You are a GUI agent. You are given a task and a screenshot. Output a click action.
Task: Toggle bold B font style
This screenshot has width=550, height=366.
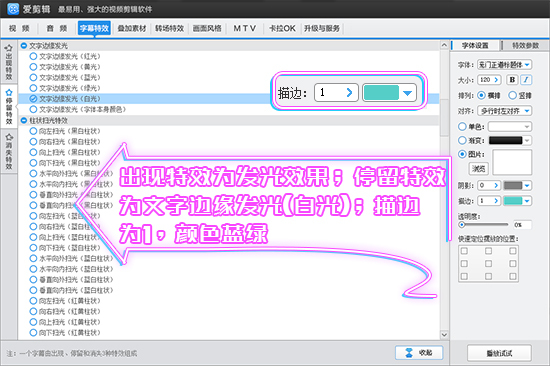[x=512, y=80]
